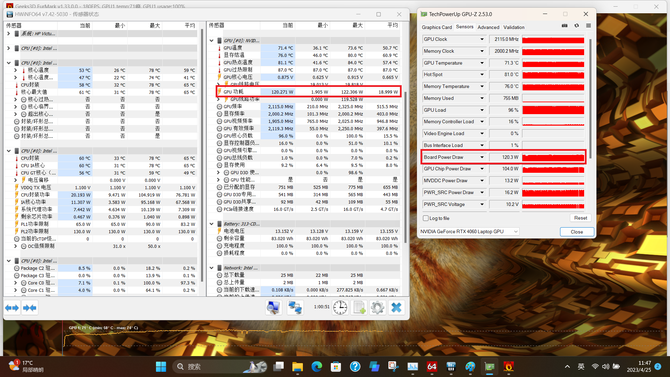Open Microsoft Store from taskbar
The height and width of the screenshot is (377, 670).
(336, 367)
